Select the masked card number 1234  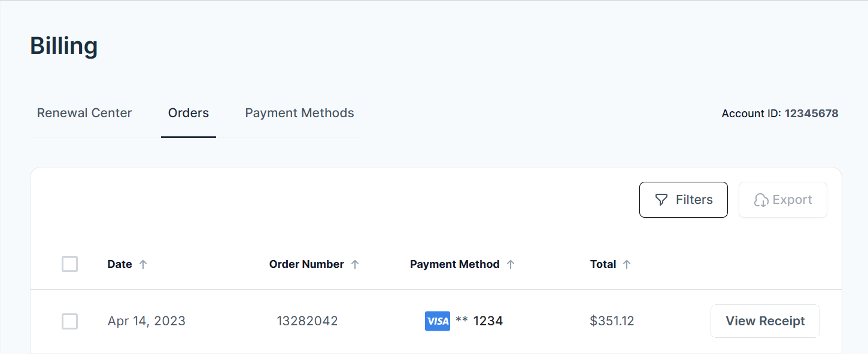click(488, 321)
